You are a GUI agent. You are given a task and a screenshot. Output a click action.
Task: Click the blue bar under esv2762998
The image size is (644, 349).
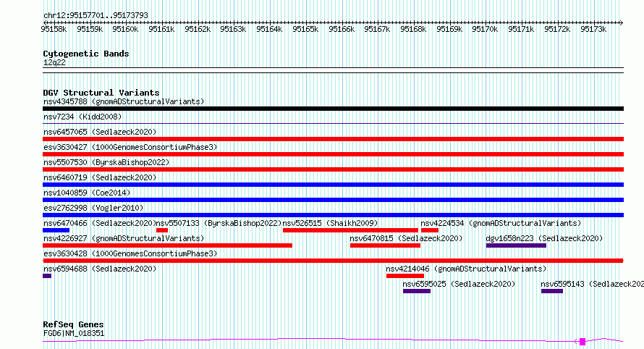click(x=333, y=215)
